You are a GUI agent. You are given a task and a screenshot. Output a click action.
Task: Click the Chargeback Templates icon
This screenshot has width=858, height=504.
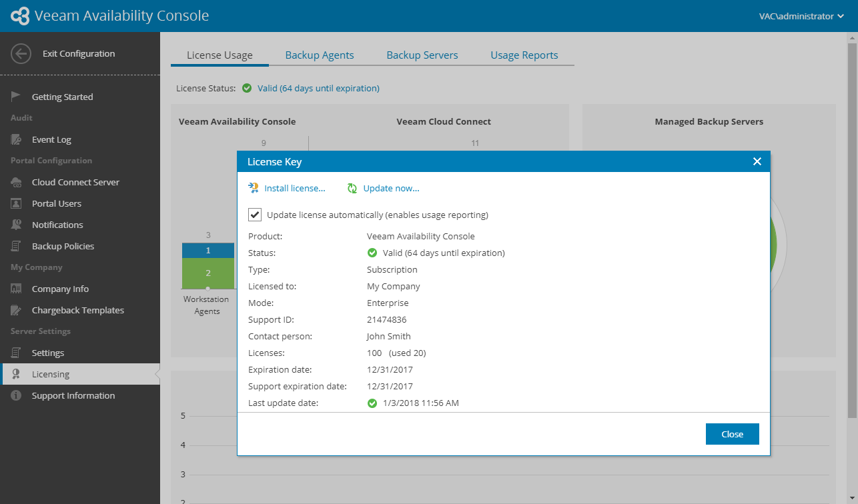(16, 310)
